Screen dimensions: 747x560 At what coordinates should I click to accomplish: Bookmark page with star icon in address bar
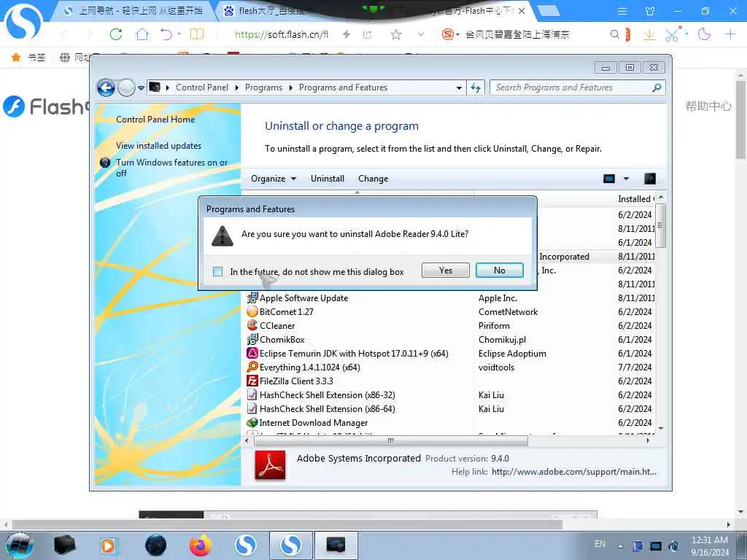tap(396, 34)
